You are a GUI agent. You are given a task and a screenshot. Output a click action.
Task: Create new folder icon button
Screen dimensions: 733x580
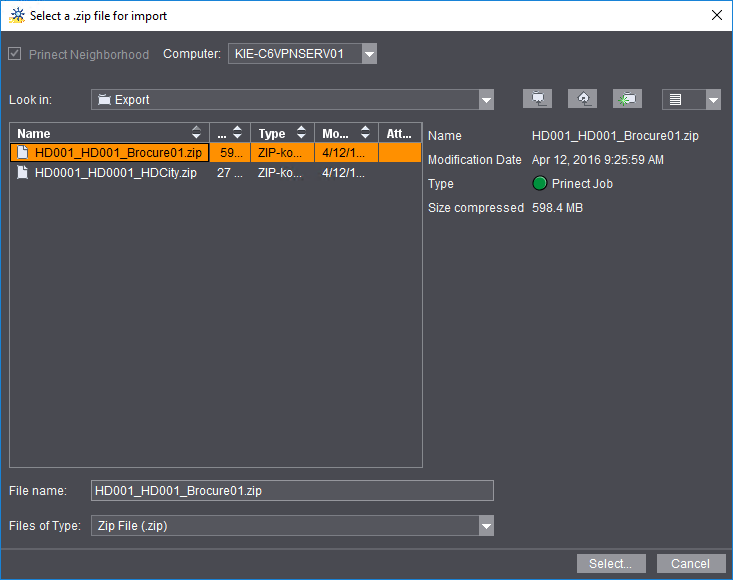627,99
